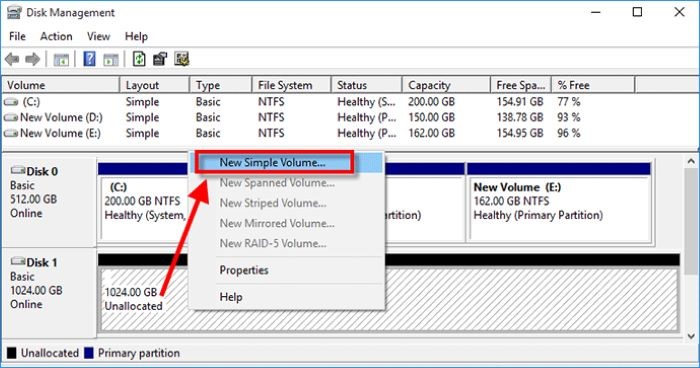Sort by the File System column header
The height and width of the screenshot is (368, 700).
pos(292,85)
